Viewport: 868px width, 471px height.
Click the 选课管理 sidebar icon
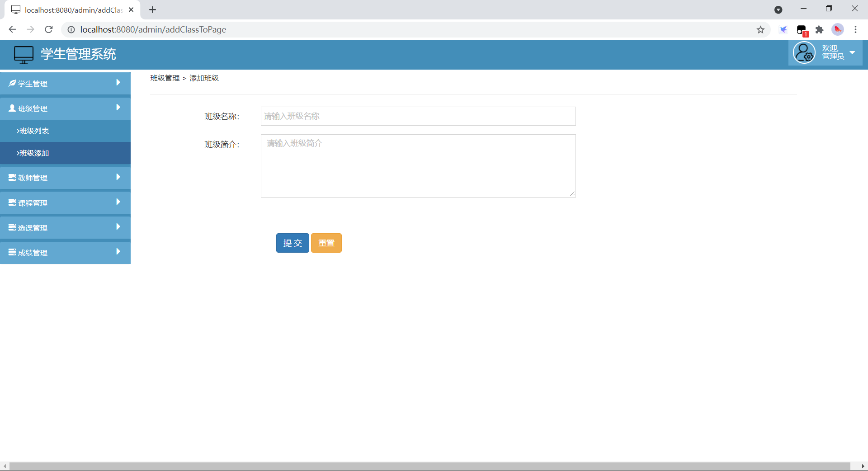pos(11,227)
